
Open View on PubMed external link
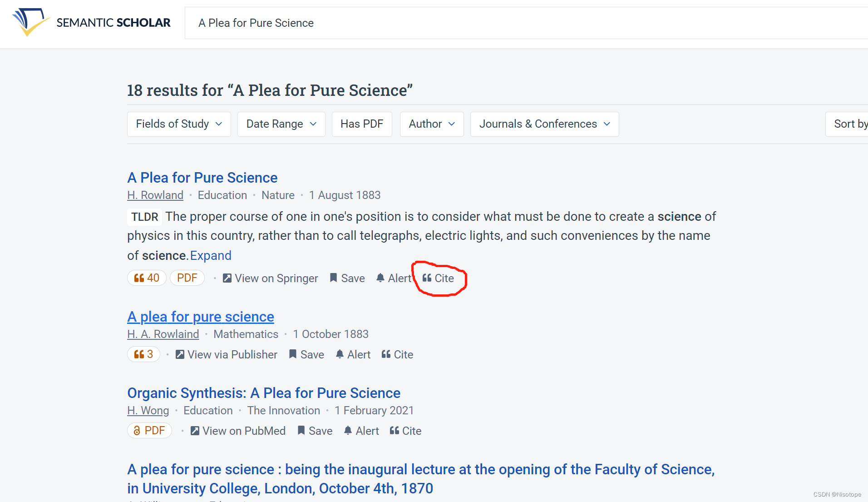195,431
